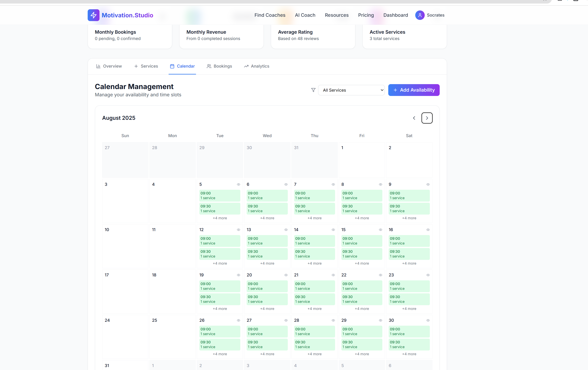
Task: Toggle visibility eye on August 26
Action: pos(238,320)
